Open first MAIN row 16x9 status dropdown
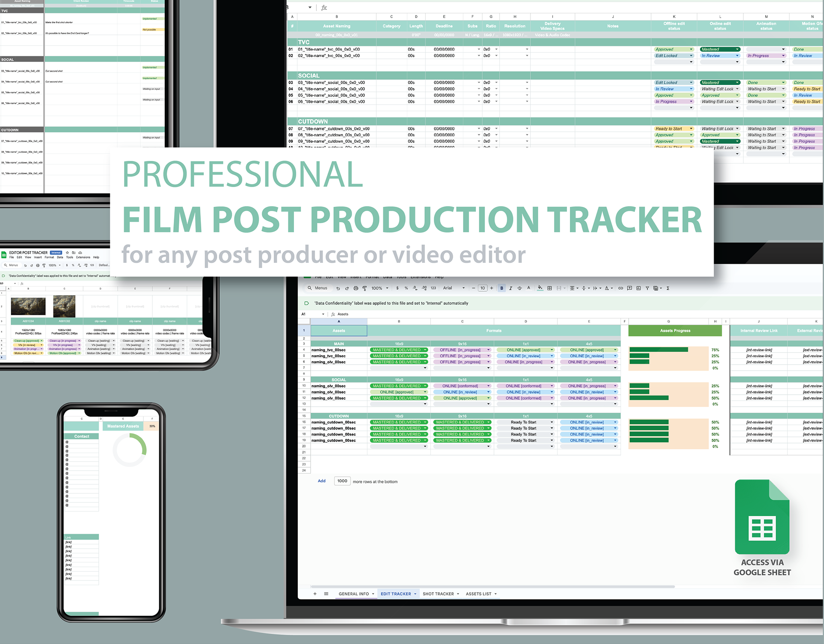Image resolution: width=824 pixels, height=644 pixels. tap(425, 350)
